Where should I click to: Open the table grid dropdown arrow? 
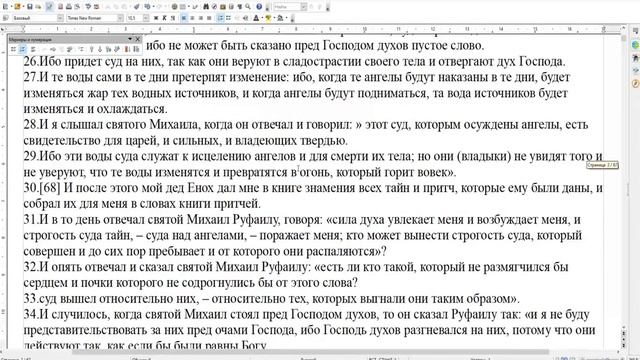[189, 7]
